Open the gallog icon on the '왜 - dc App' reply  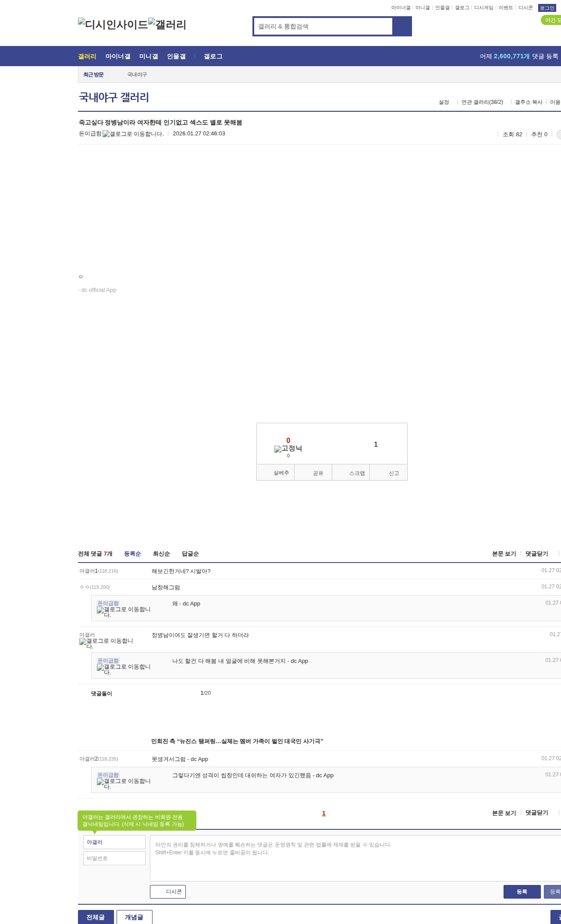click(124, 612)
